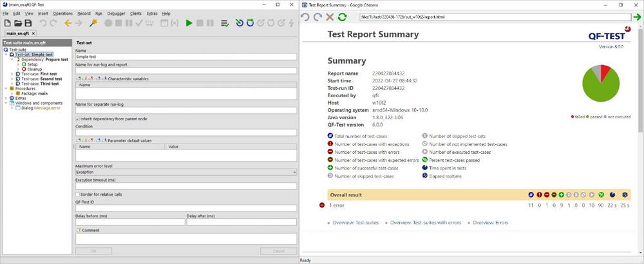
Task: Click the stop run square next to green play
Action: coord(200,23)
